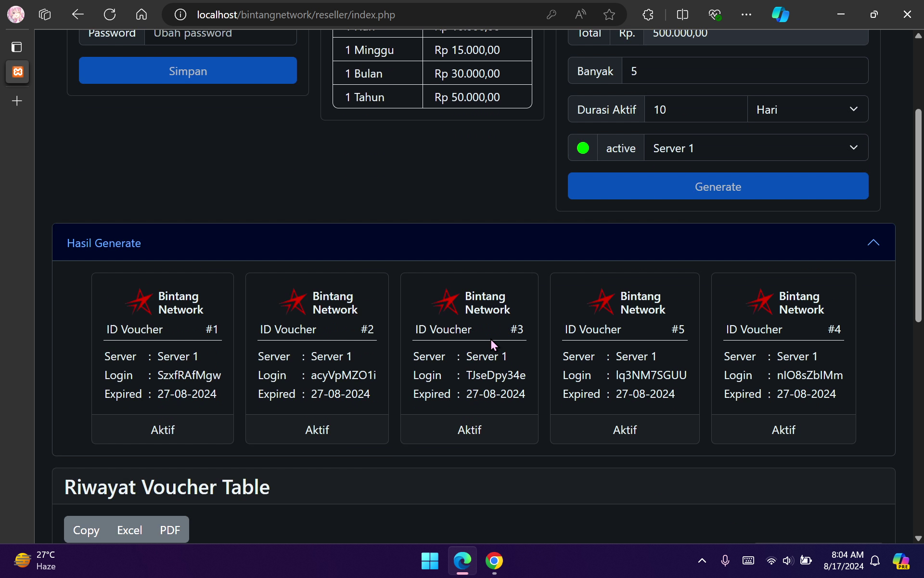This screenshot has width=924, height=578.
Task: Select login code acyVpMZO1i
Action: click(x=343, y=375)
